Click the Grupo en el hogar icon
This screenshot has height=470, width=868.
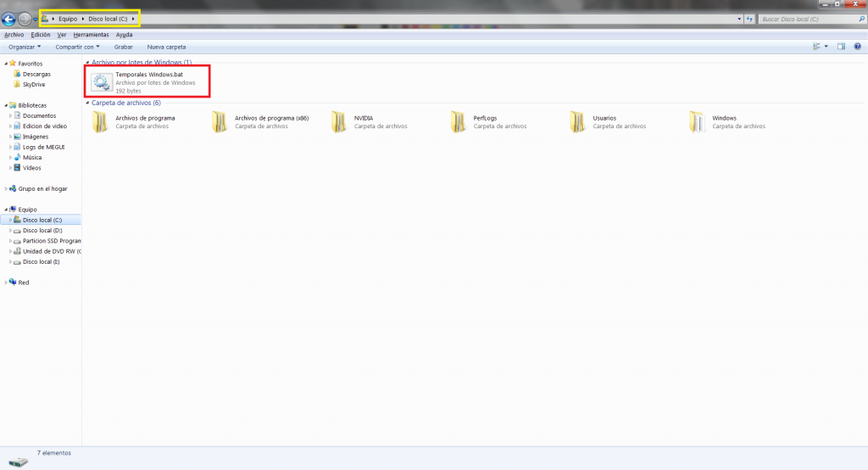[x=13, y=188]
